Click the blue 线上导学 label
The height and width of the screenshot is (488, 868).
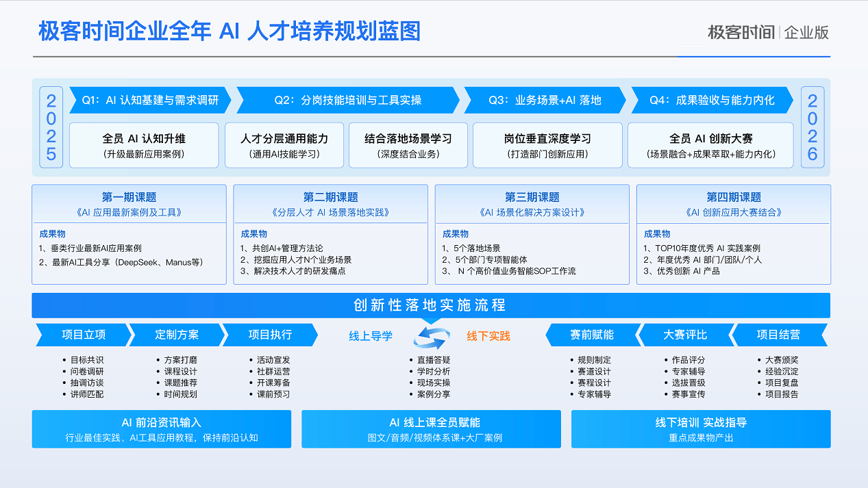point(371,336)
